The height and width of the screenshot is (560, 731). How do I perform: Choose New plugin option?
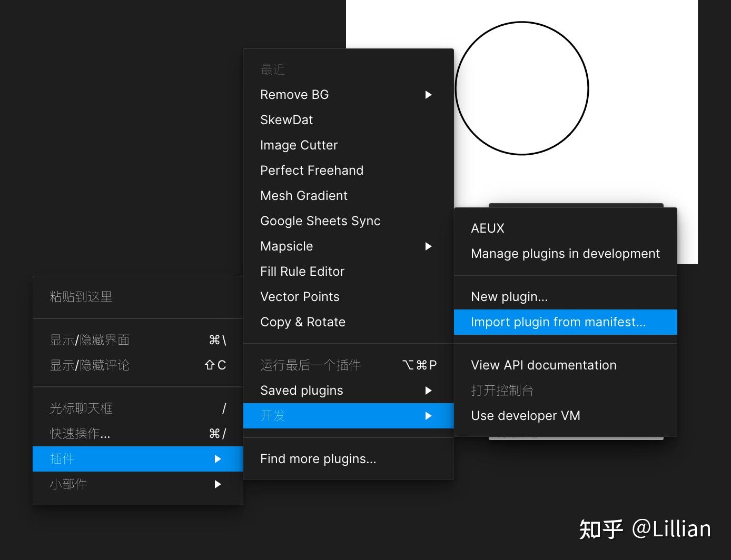tap(509, 296)
